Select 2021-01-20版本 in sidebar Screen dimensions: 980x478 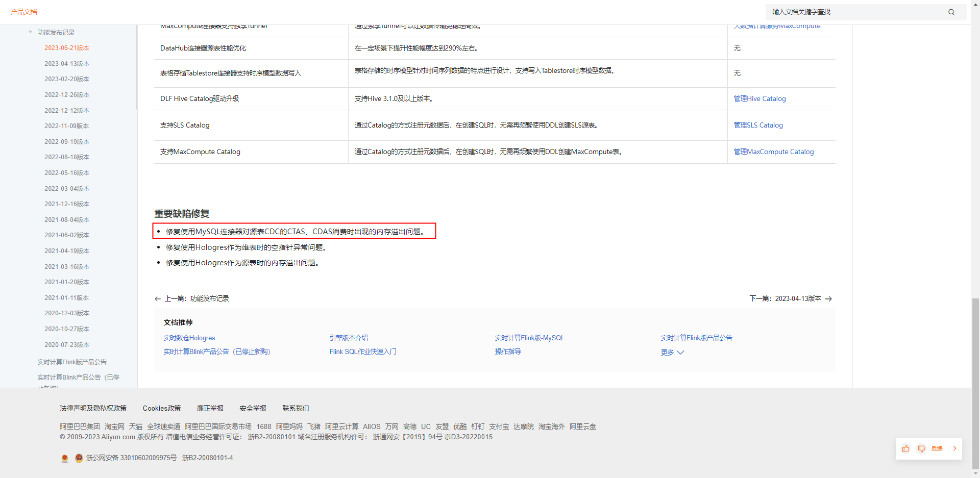point(67,282)
